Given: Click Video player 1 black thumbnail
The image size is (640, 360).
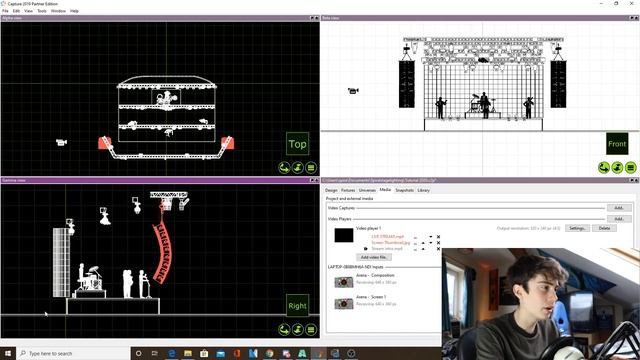Looking at the screenshot, I should coord(344,236).
